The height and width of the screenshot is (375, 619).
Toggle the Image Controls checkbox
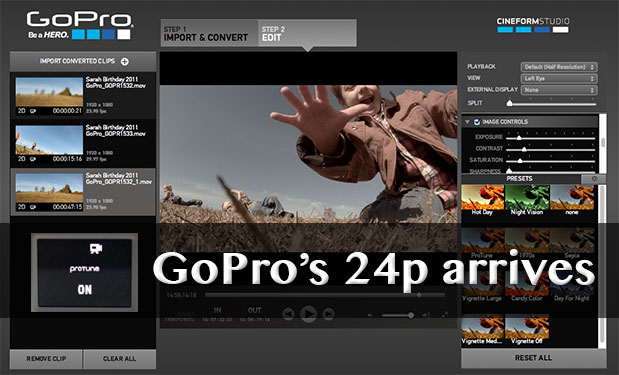point(477,122)
